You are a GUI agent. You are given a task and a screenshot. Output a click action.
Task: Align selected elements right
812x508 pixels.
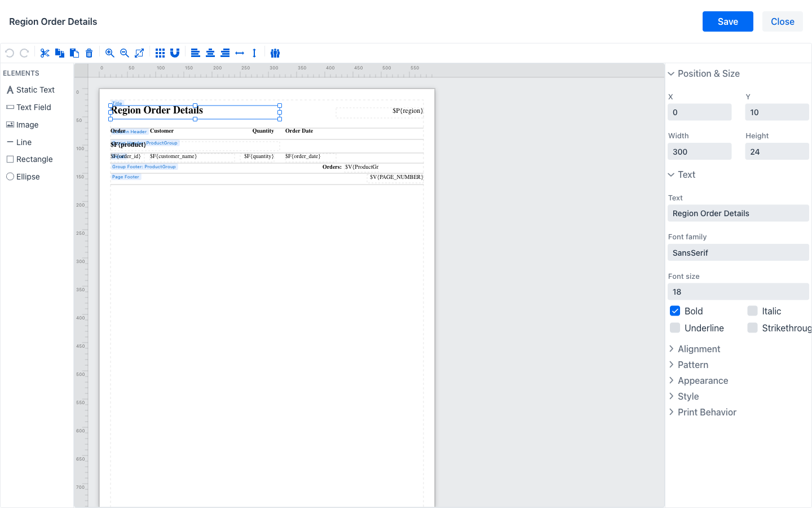click(225, 53)
